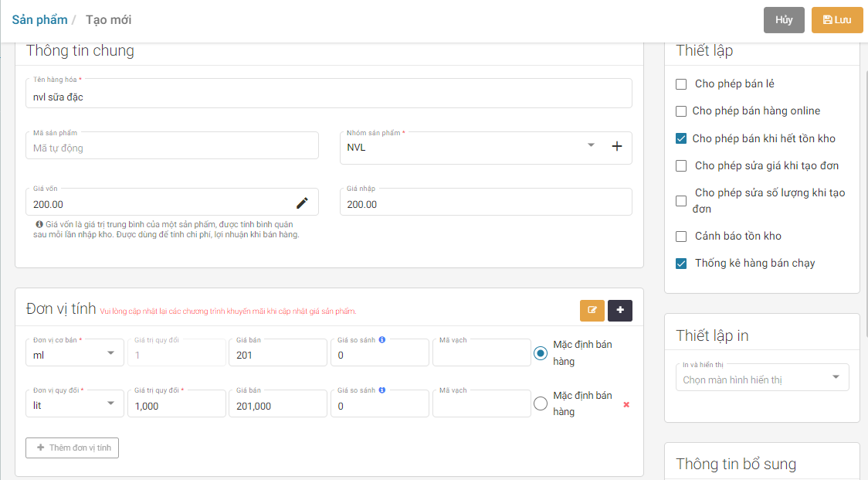Remove the lit unit row with red X

[x=626, y=404]
